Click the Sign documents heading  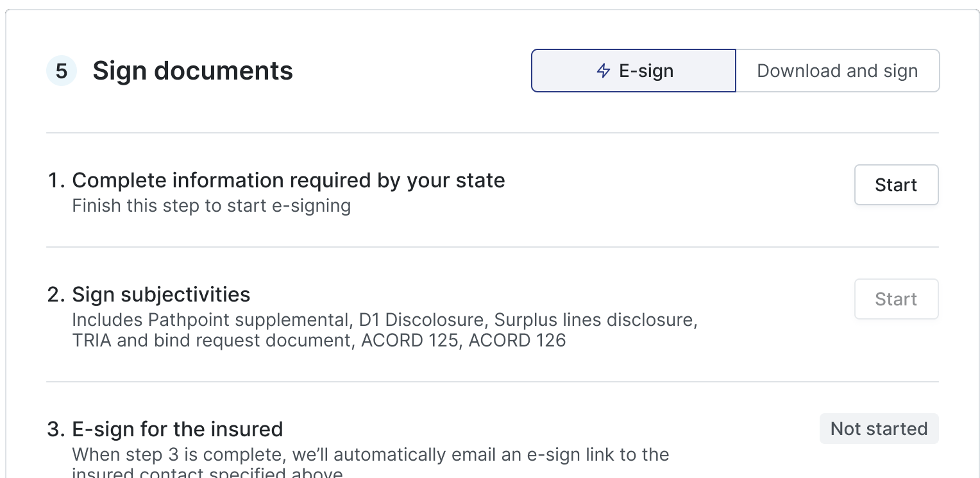coord(192,71)
